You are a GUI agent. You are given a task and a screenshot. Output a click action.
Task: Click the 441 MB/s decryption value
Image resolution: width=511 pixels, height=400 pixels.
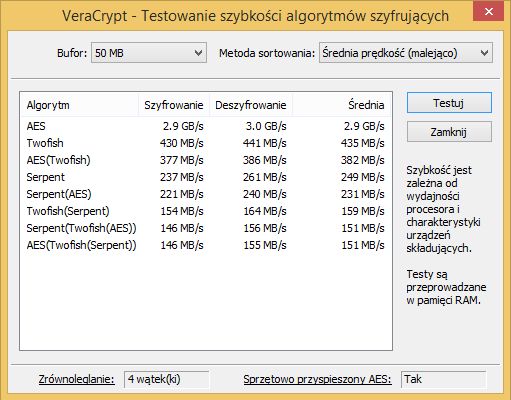tap(264, 143)
